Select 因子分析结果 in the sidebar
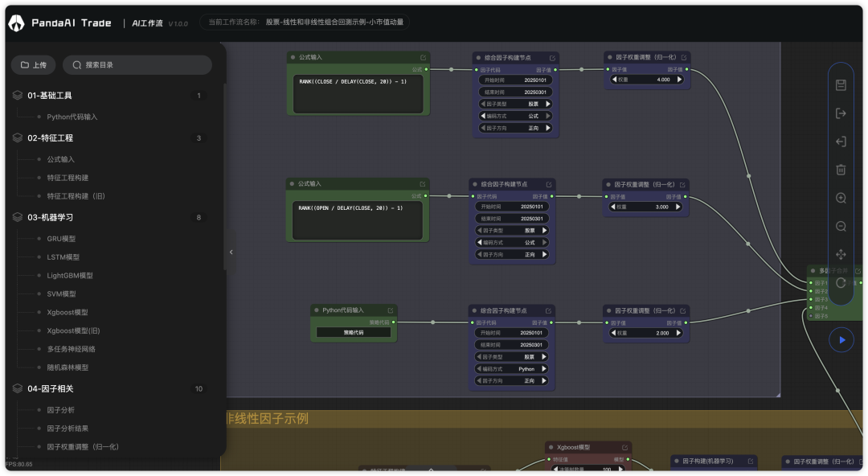 (x=68, y=429)
